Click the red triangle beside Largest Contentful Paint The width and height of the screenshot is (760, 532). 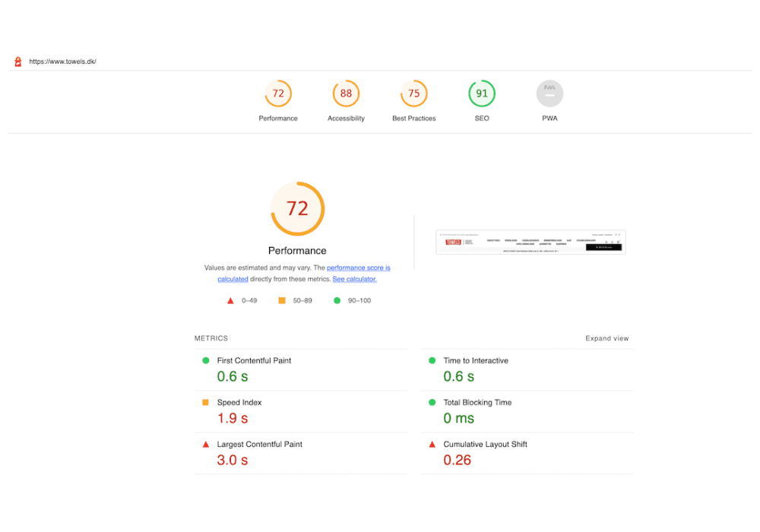click(206, 444)
